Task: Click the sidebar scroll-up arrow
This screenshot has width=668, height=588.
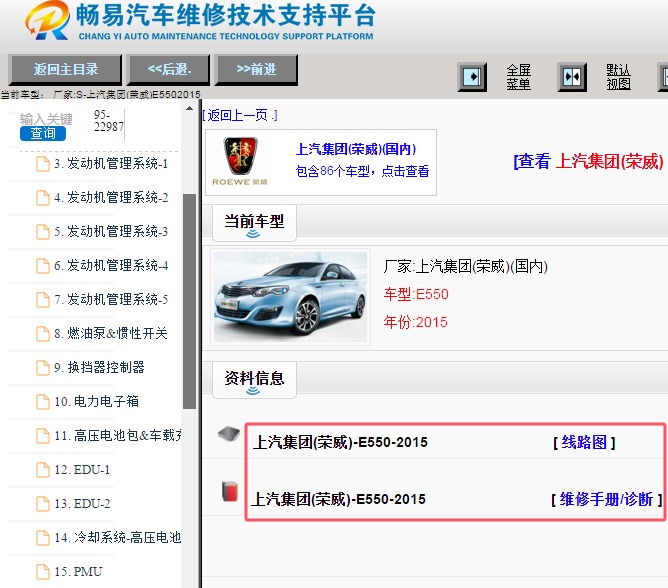Action: pos(189,109)
